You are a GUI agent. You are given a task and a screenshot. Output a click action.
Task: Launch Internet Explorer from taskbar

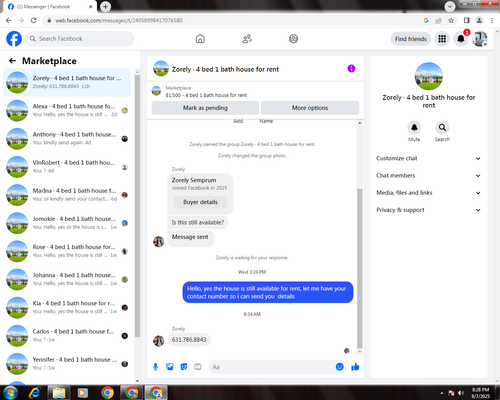coord(34,393)
